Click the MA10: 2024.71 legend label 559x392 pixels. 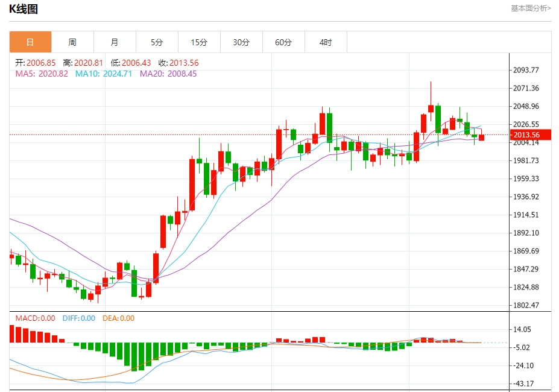point(103,74)
